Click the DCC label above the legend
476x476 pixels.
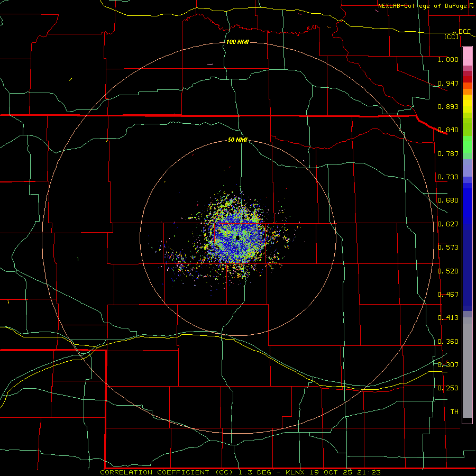click(464, 32)
